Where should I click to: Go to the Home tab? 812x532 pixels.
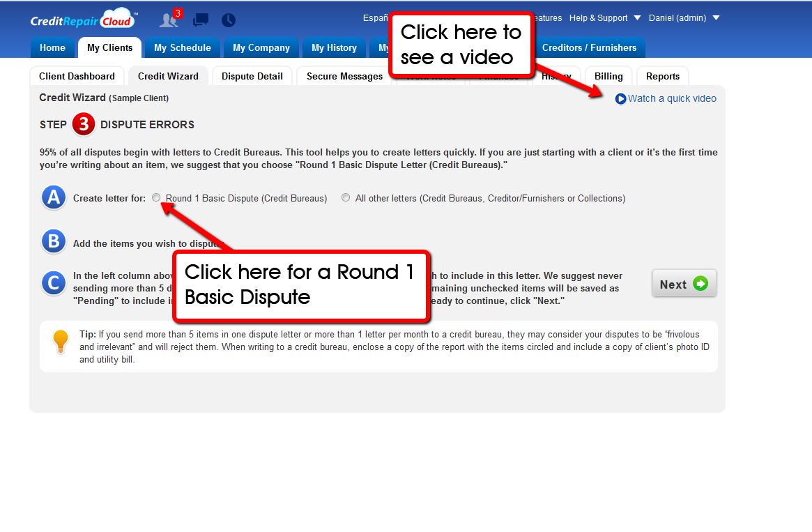52,47
